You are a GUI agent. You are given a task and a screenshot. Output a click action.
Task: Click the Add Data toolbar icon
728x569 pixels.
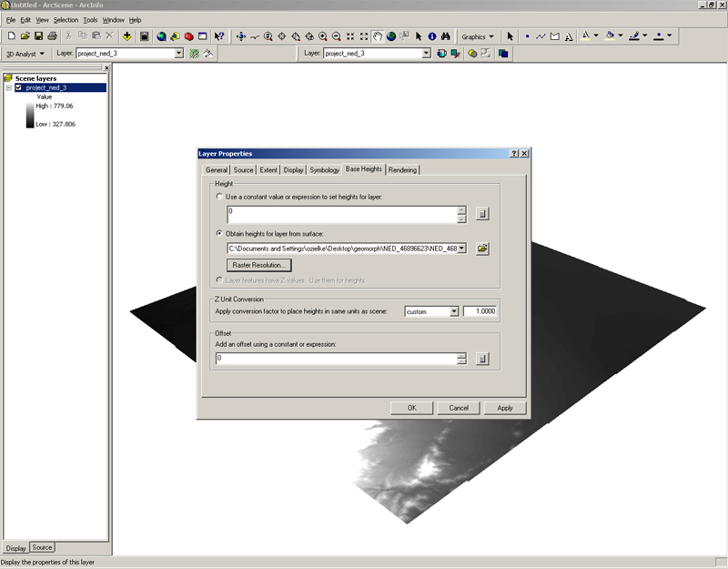click(x=127, y=36)
